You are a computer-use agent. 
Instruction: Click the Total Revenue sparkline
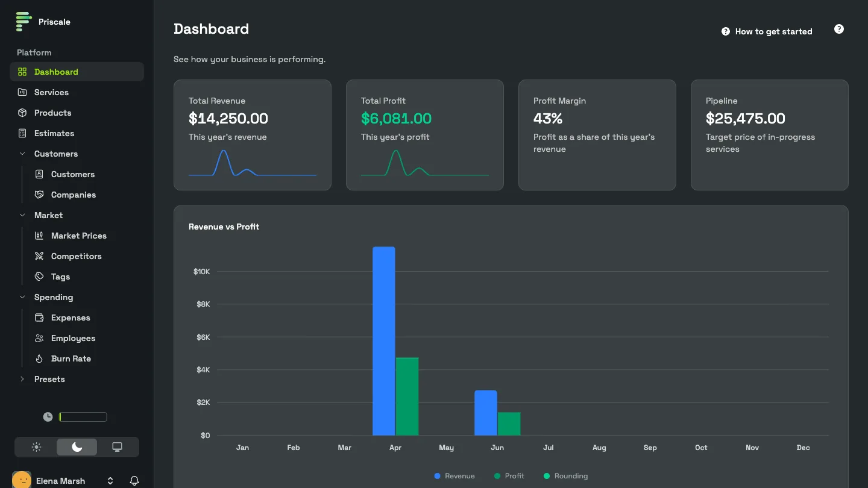point(253,163)
